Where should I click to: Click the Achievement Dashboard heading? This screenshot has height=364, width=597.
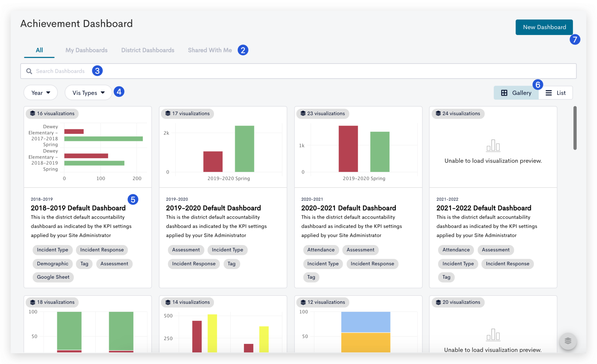point(76,24)
